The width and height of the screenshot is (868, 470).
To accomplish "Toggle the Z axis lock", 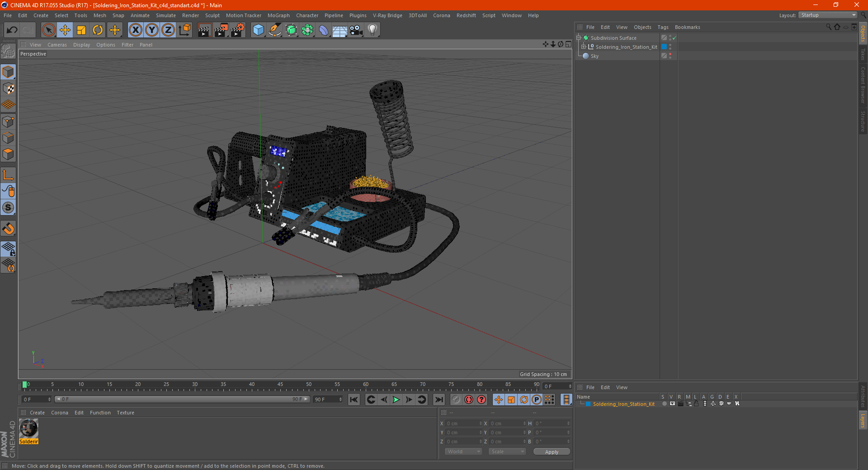I will click(168, 30).
